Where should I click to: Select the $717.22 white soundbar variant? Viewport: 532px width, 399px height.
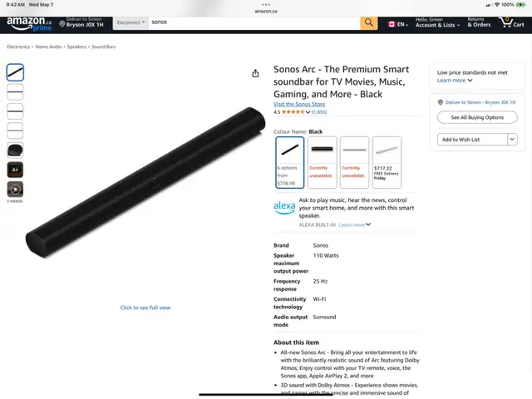pyautogui.click(x=387, y=162)
